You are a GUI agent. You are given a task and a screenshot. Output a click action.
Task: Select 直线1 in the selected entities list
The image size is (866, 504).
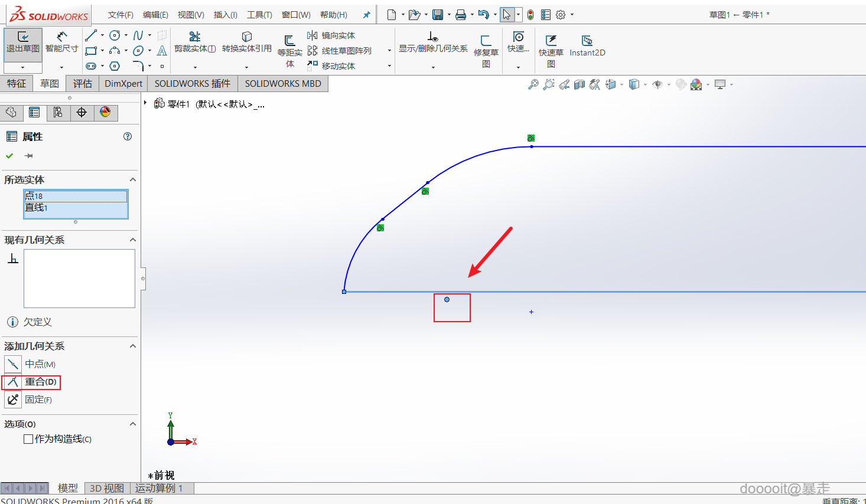(x=37, y=208)
